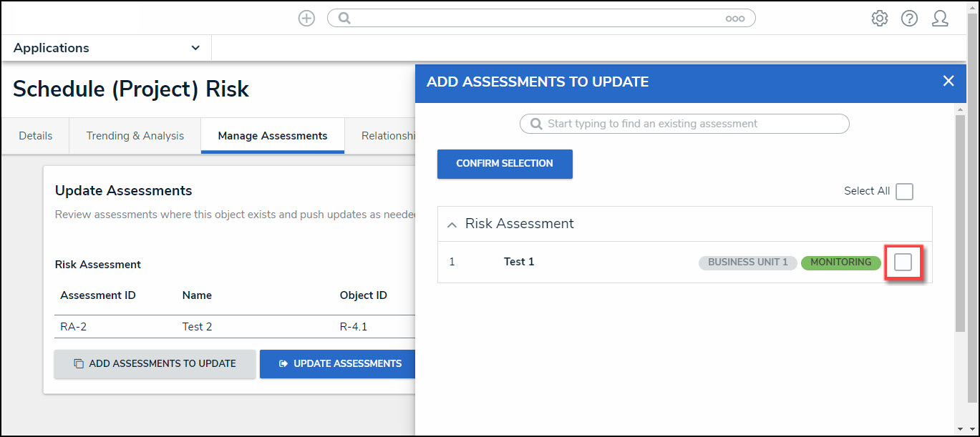The width and height of the screenshot is (980, 437).
Task: Tick the Test 1 assessment checkbox
Action: (903, 262)
